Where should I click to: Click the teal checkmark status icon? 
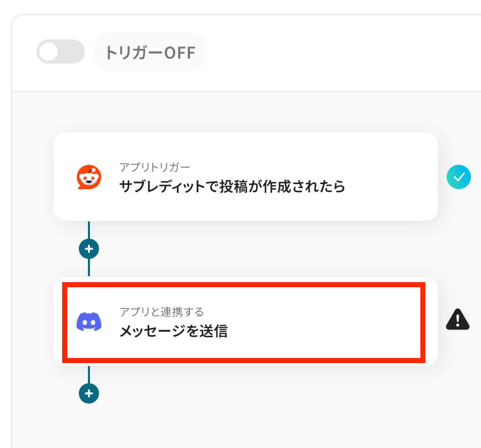click(x=458, y=177)
